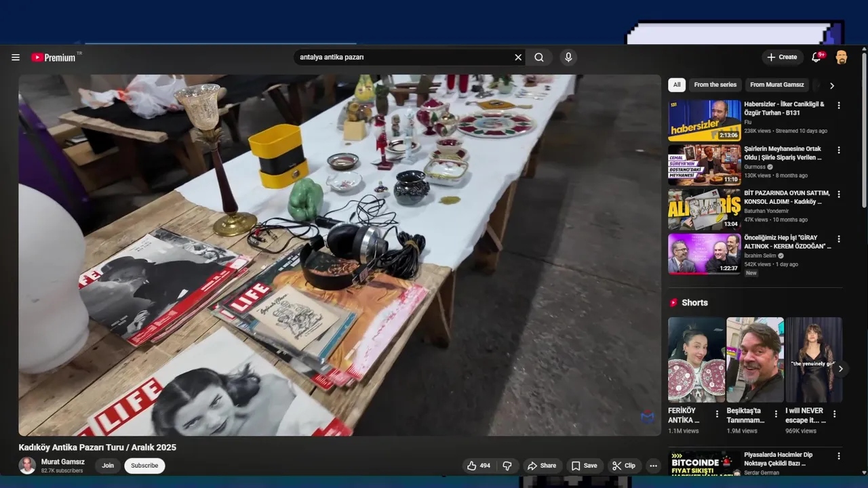Open options for Feriköy Antika short

pos(717,414)
